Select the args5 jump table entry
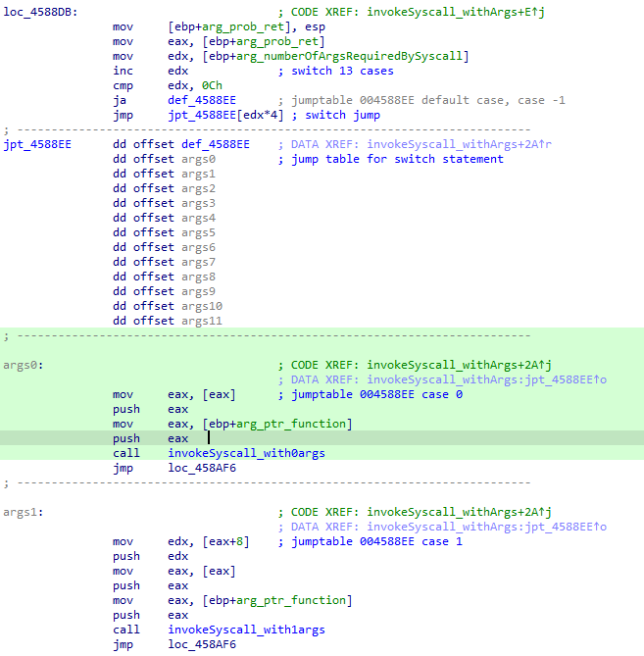 [198, 232]
